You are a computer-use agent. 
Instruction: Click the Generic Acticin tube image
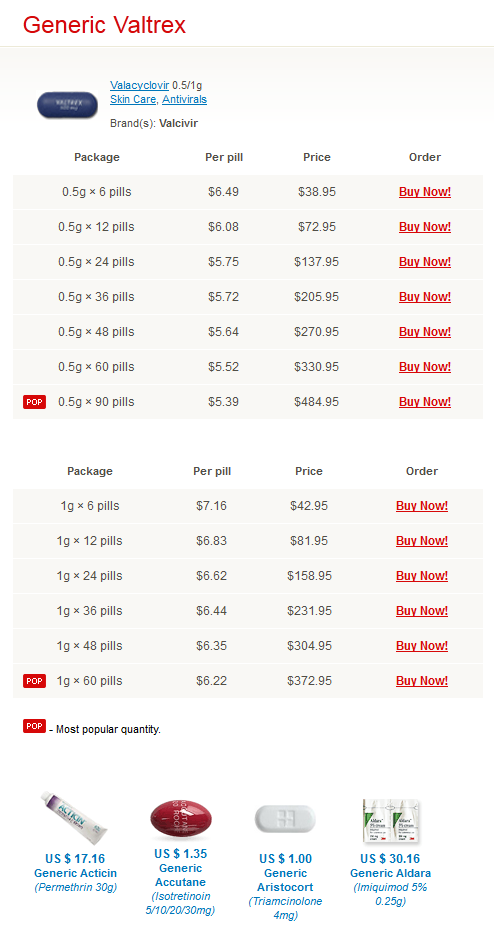pyautogui.click(x=75, y=818)
